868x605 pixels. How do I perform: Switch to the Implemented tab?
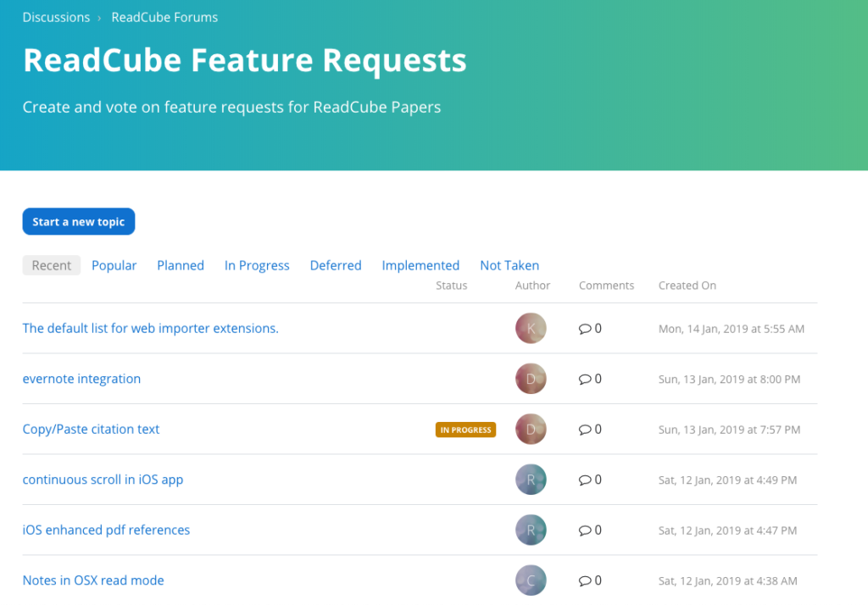click(420, 265)
